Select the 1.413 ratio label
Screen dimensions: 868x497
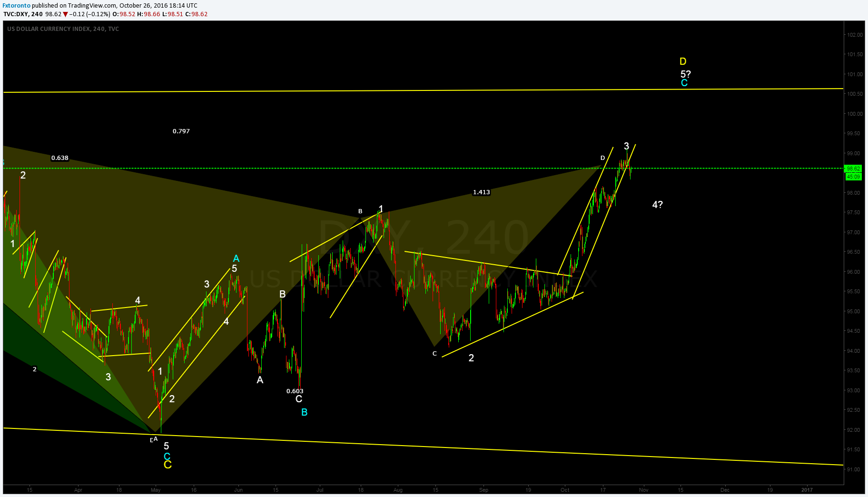click(482, 192)
